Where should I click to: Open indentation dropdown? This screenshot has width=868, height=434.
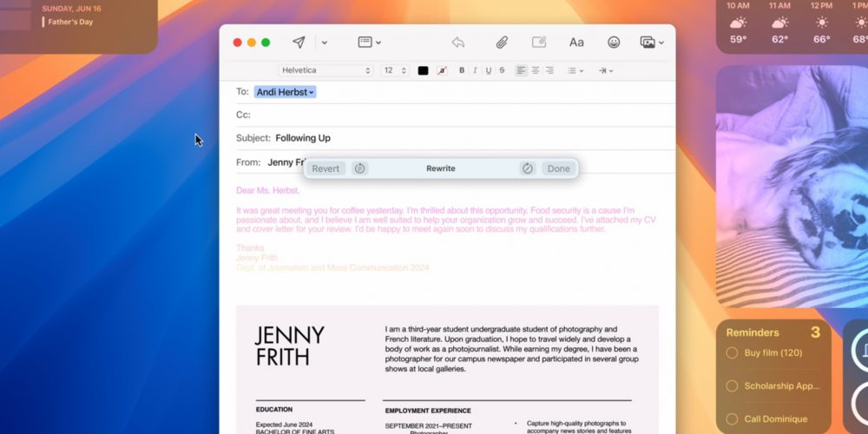point(606,70)
